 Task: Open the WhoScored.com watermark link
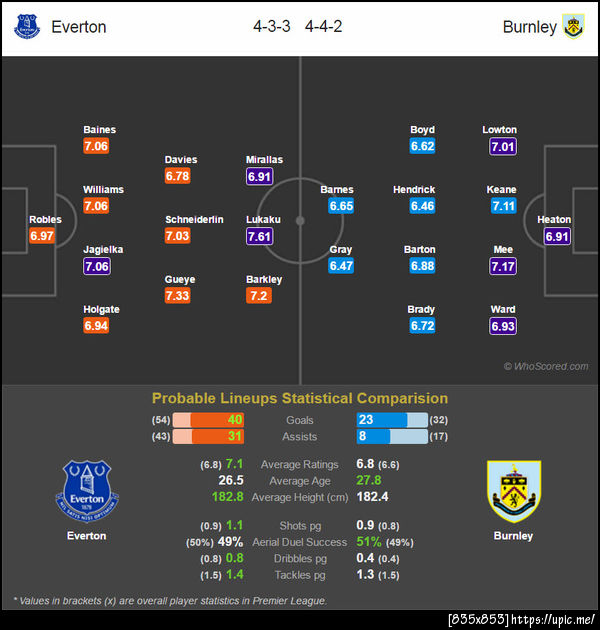pos(545,367)
